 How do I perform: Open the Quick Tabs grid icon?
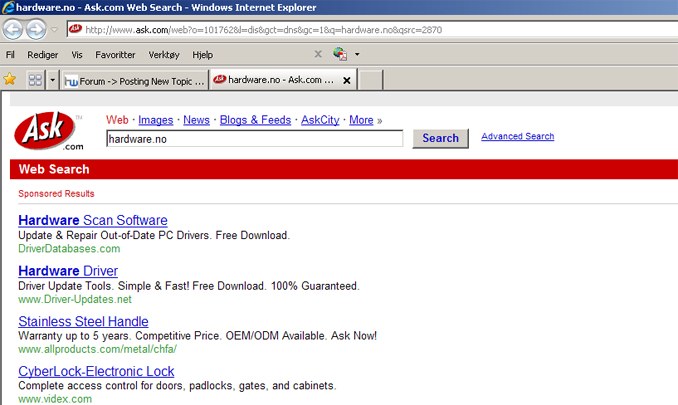tap(35, 80)
